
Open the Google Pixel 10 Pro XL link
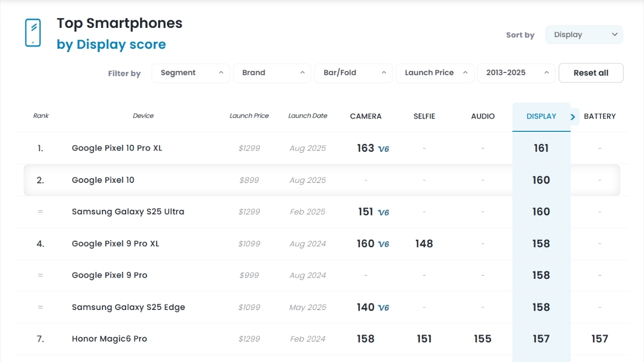[x=117, y=148]
